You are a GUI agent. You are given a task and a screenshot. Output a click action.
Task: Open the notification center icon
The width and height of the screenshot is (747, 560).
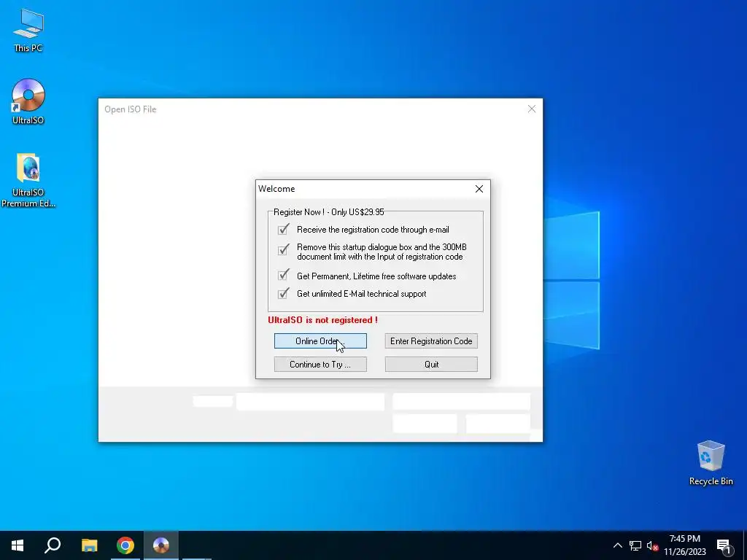[724, 545]
